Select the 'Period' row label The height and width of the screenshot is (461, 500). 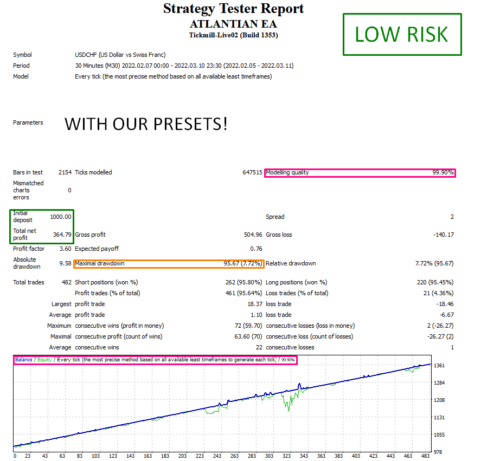point(21,66)
